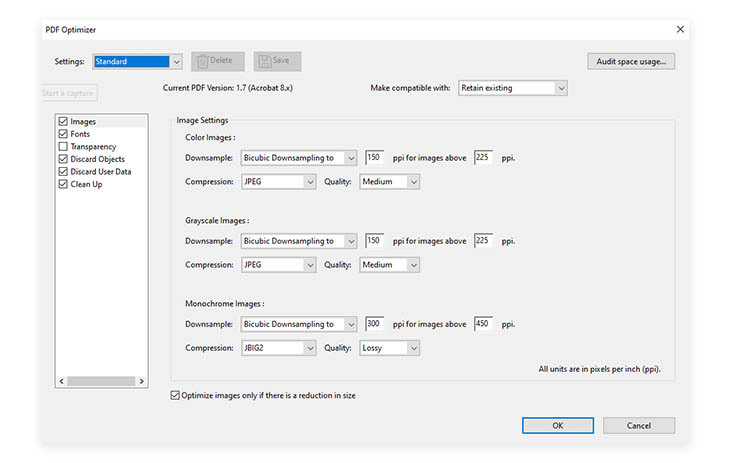730x463 pixels.
Task: Click Monochrome images above 450 ppi field
Action: [x=484, y=324]
